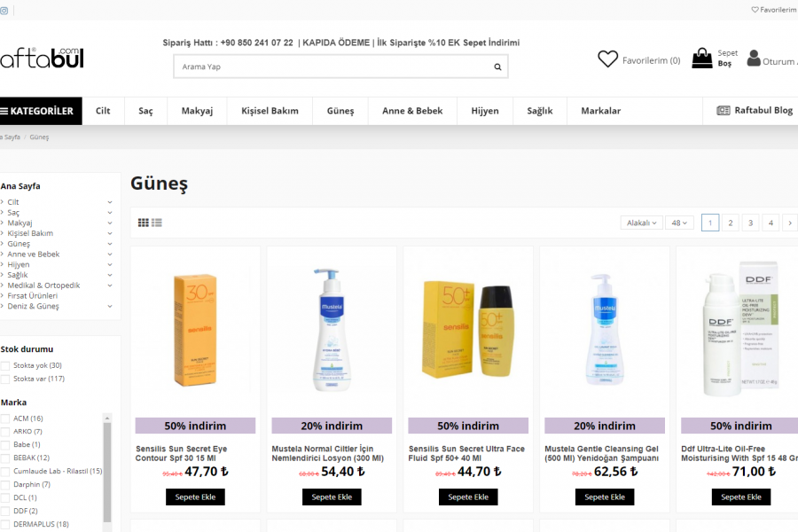Click the user account icon
This screenshot has width=798, height=532.
[754, 59]
